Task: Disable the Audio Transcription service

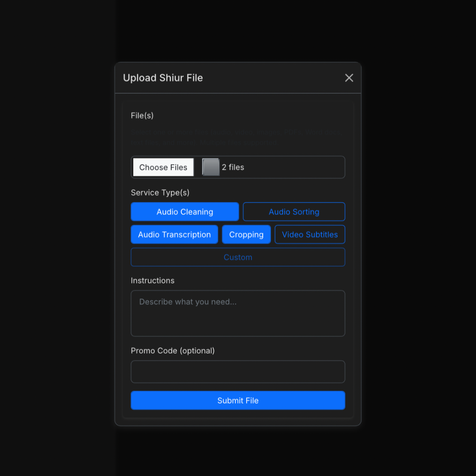Action: click(174, 234)
